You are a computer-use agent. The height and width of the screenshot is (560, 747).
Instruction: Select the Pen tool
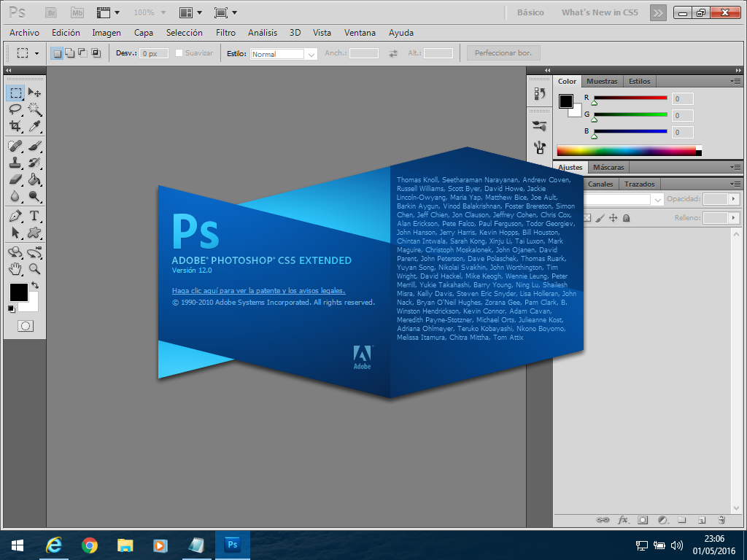(15, 216)
